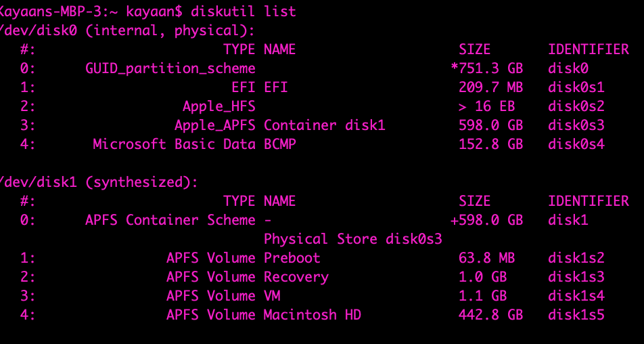
Task: Click the *751.3 GB total disk size
Action: [x=486, y=68]
